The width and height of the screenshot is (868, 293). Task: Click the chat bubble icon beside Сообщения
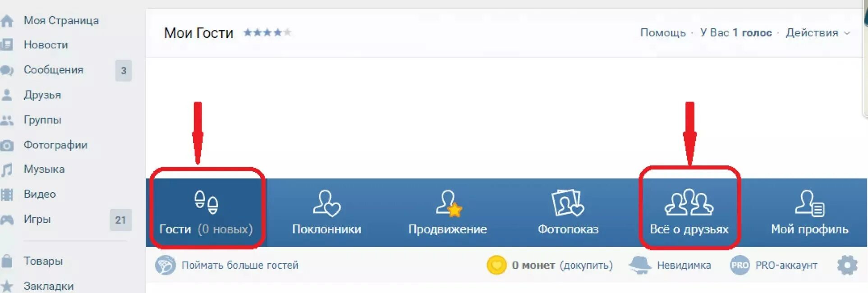(6, 70)
